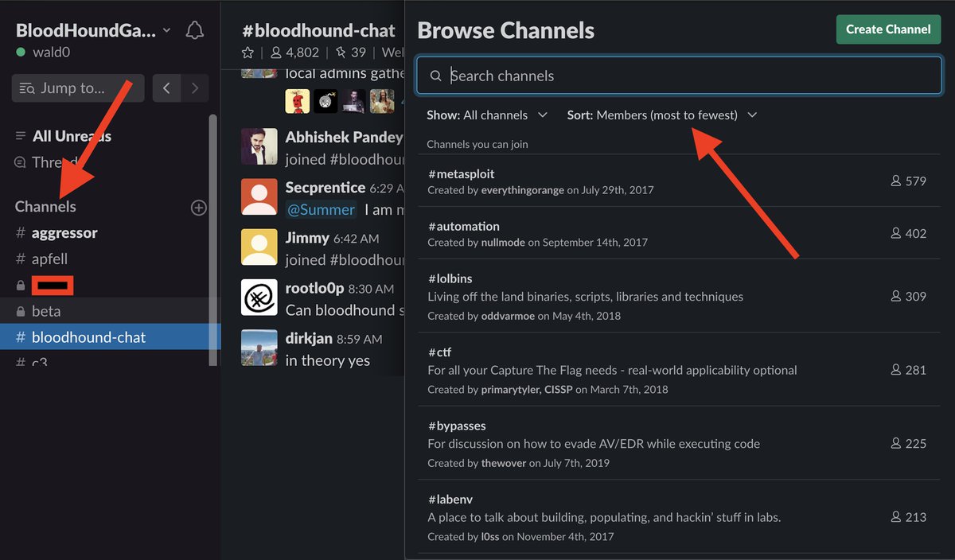Open the #bypasses channel row
Image resolution: width=955 pixels, height=560 pixels.
pos(680,443)
